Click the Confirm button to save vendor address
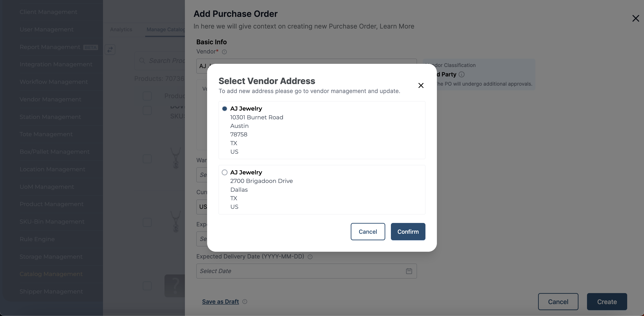This screenshot has width=644, height=316. pyautogui.click(x=408, y=231)
